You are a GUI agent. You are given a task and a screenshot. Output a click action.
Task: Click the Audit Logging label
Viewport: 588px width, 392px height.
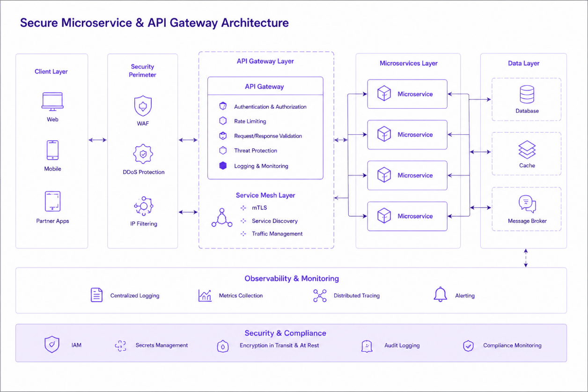[x=402, y=345]
